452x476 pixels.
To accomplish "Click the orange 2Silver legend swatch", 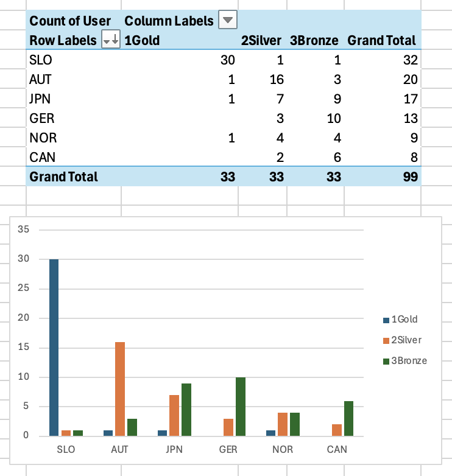I will click(386, 340).
